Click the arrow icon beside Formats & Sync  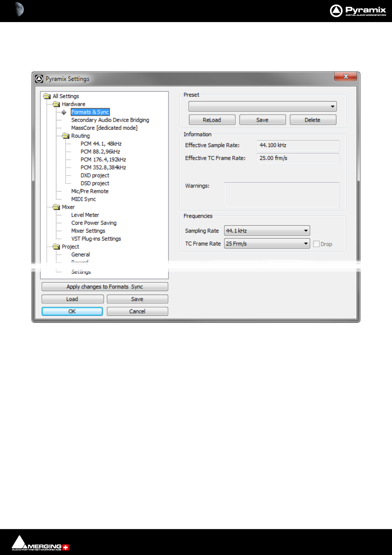64,112
